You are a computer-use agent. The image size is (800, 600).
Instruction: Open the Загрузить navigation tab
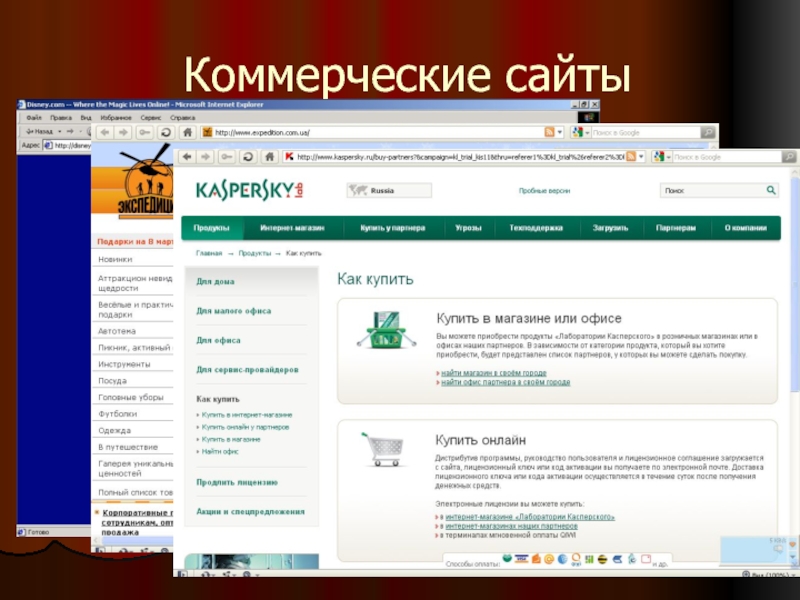[610, 228]
